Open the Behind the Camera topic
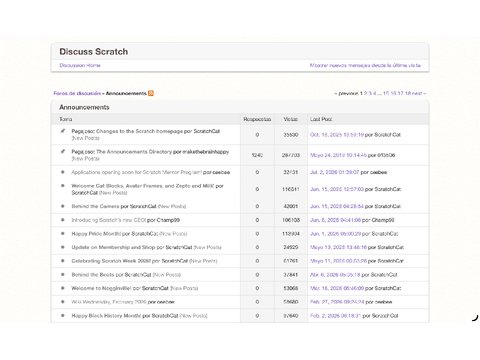This screenshot has height=360, width=480. [95, 206]
